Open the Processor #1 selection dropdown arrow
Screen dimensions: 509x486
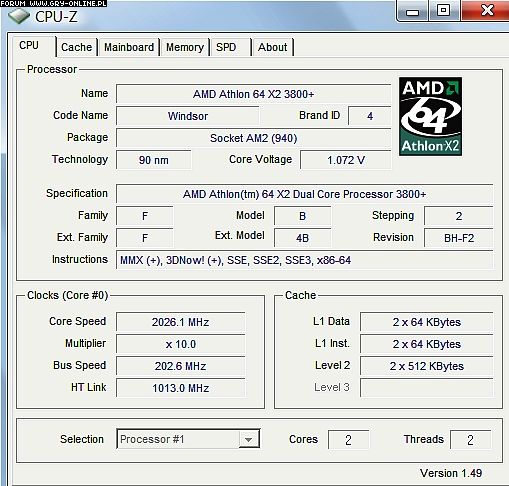click(x=249, y=439)
